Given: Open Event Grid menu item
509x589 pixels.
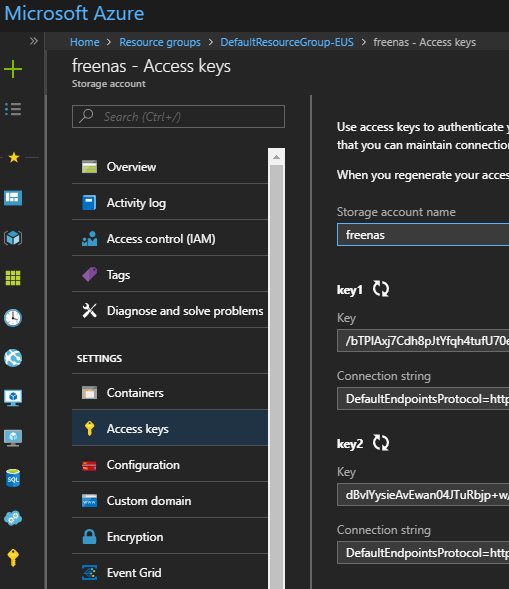Looking at the screenshot, I should [170, 572].
